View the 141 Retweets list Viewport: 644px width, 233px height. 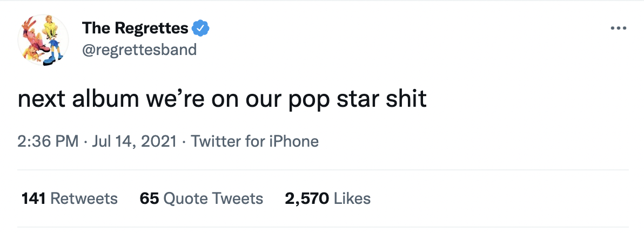(x=69, y=198)
